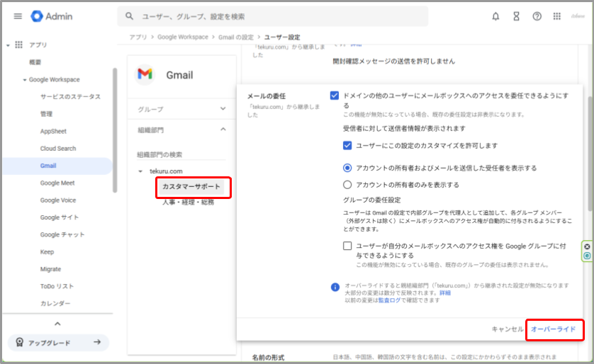Select アカウントの所有者およびメールを送信した受任者を表示する radio
The image size is (594, 364).
pyautogui.click(x=347, y=168)
